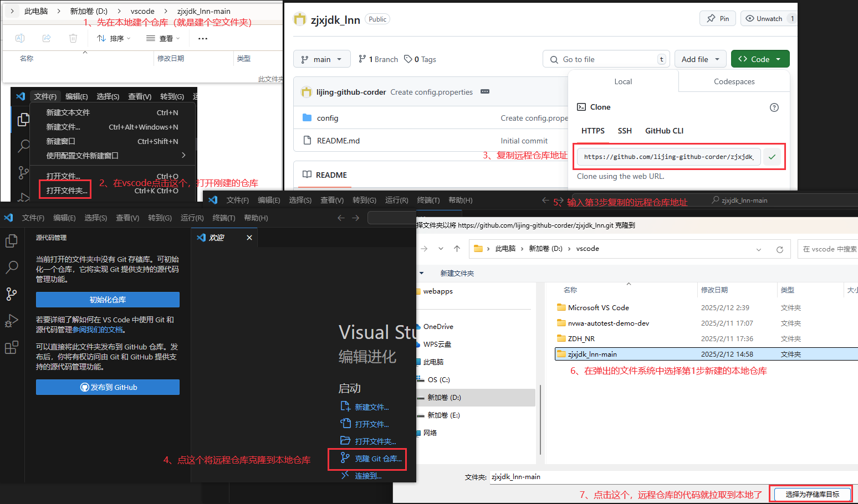Click 新建文件... icon link on Welcome page
The image size is (858, 504).
(x=365, y=407)
